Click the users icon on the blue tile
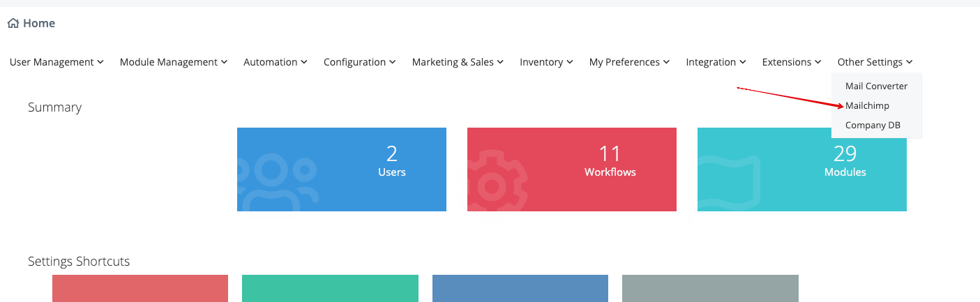Image resolution: width=980 pixels, height=302 pixels. coord(277,183)
